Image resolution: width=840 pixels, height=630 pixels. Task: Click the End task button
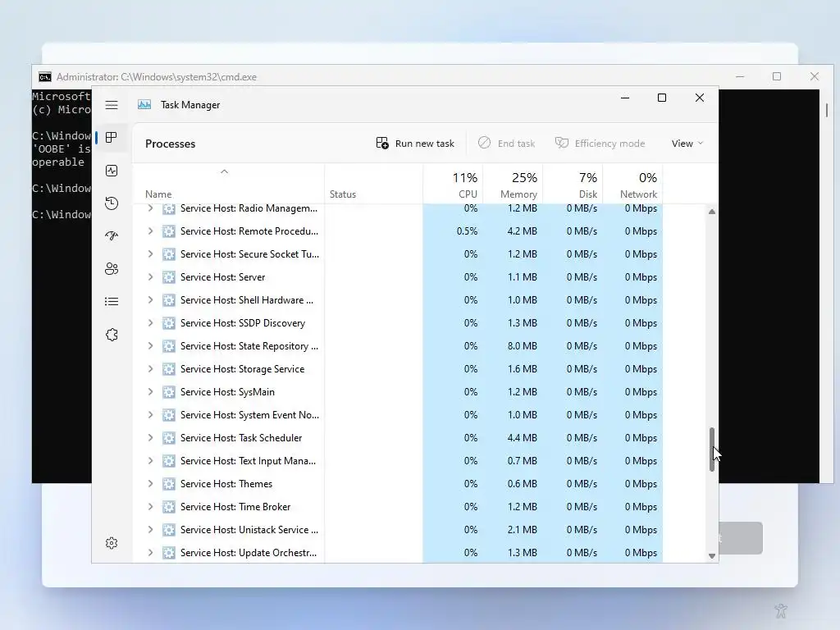click(506, 144)
